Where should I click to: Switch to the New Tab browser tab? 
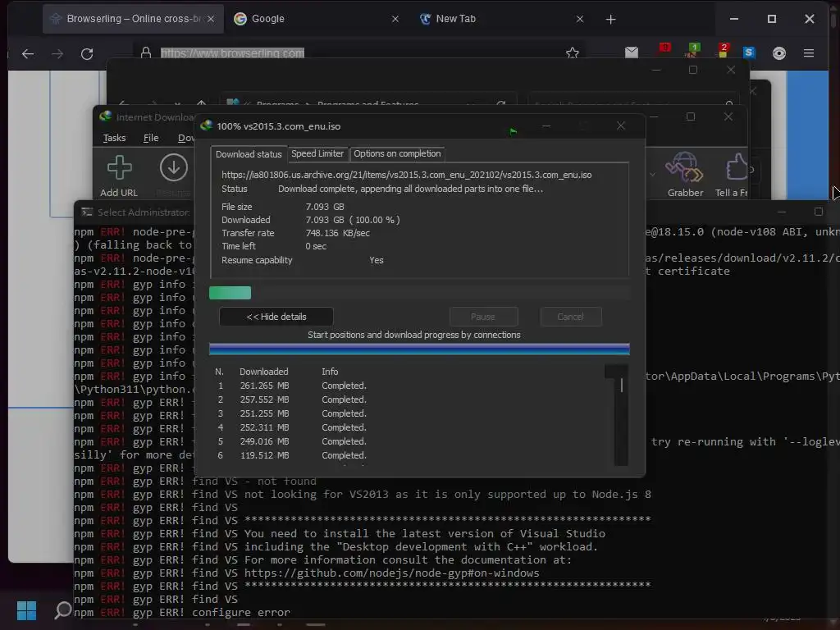tap(501, 19)
